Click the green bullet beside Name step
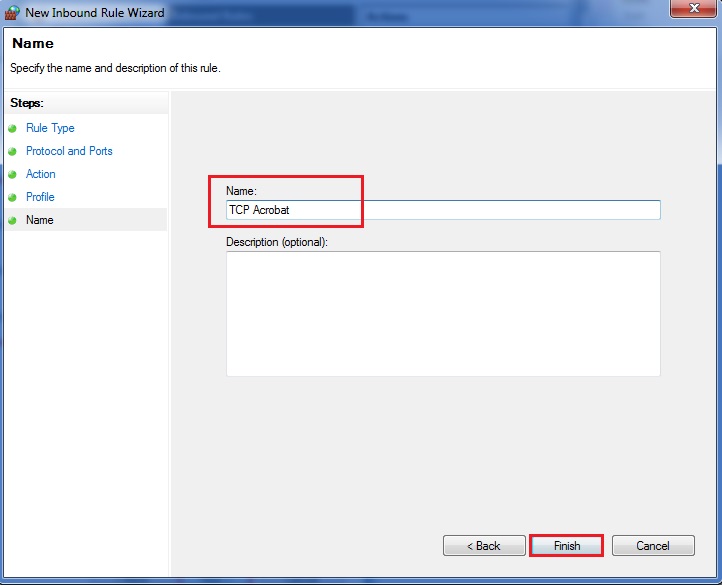 click(x=13, y=221)
